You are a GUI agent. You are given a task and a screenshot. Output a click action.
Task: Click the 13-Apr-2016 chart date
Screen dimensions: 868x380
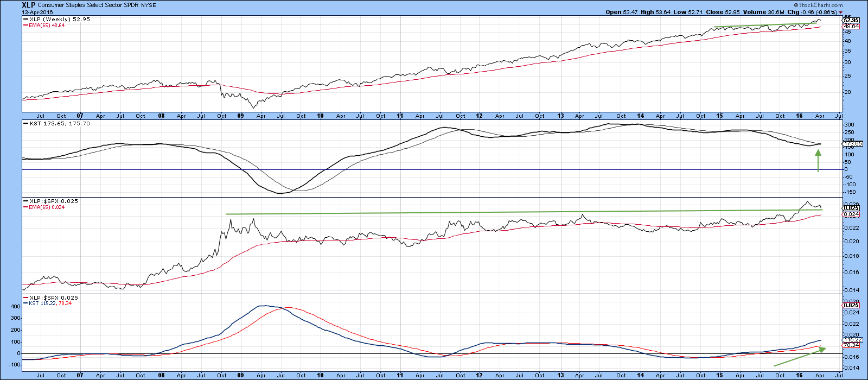coord(36,12)
